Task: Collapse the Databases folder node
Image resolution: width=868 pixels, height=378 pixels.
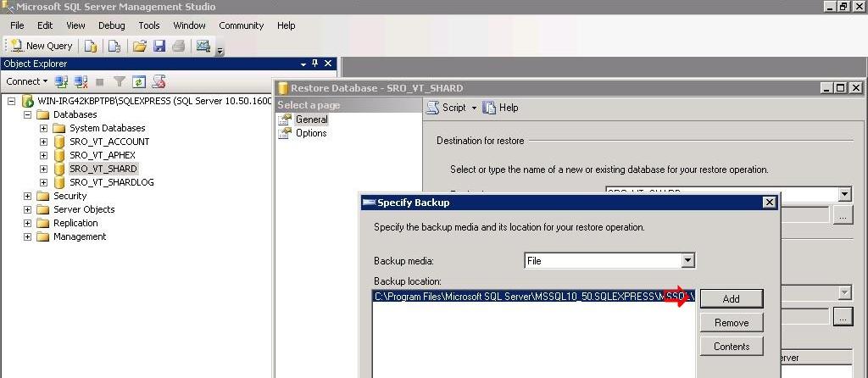Action: click(x=27, y=114)
